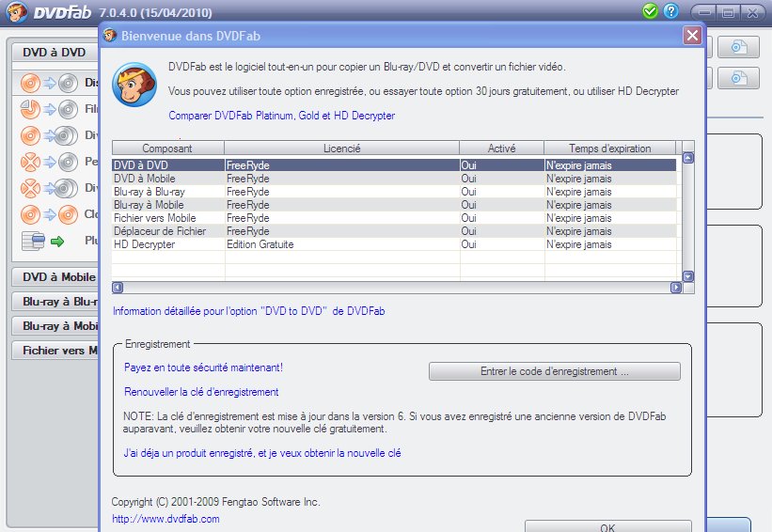The height and width of the screenshot is (532, 772).
Task: Close the Bienvenue dans DVDFab dialog
Action: coord(692,36)
